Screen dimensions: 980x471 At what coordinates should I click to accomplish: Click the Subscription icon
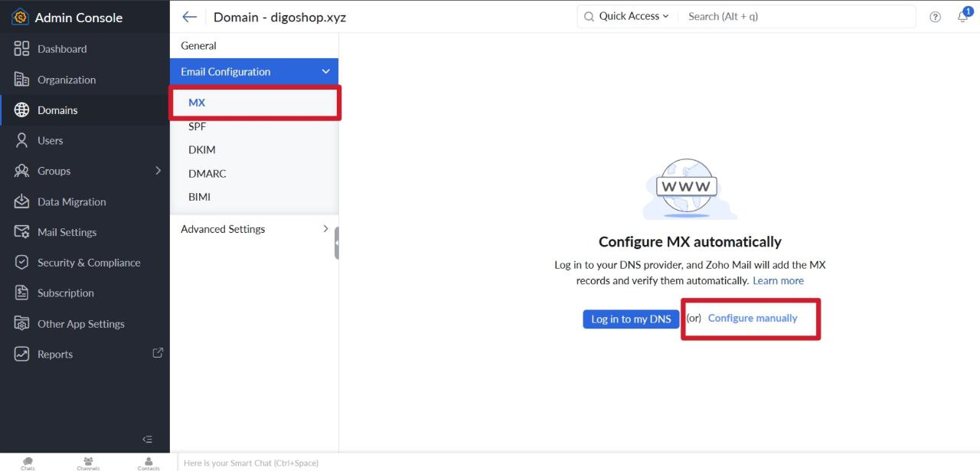(21, 293)
